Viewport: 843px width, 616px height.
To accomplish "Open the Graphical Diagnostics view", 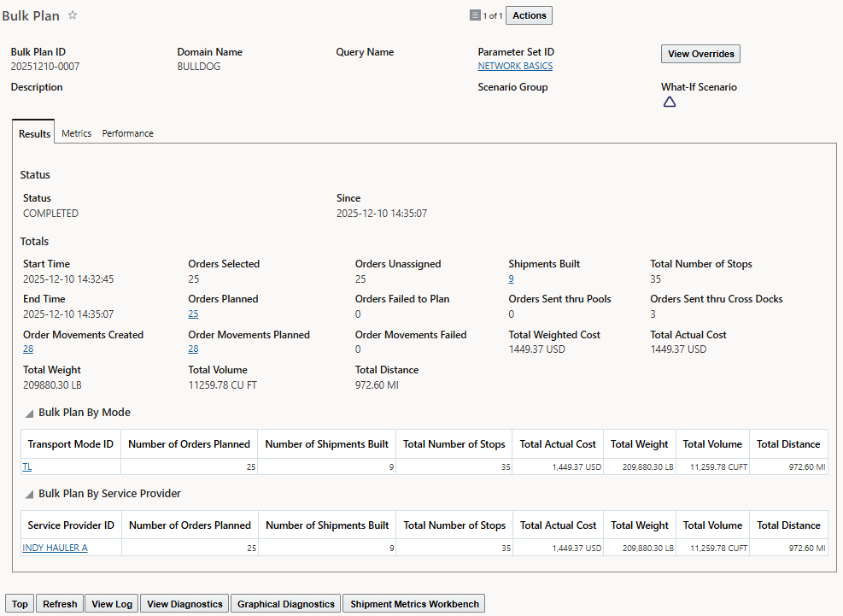I will tap(284, 603).
